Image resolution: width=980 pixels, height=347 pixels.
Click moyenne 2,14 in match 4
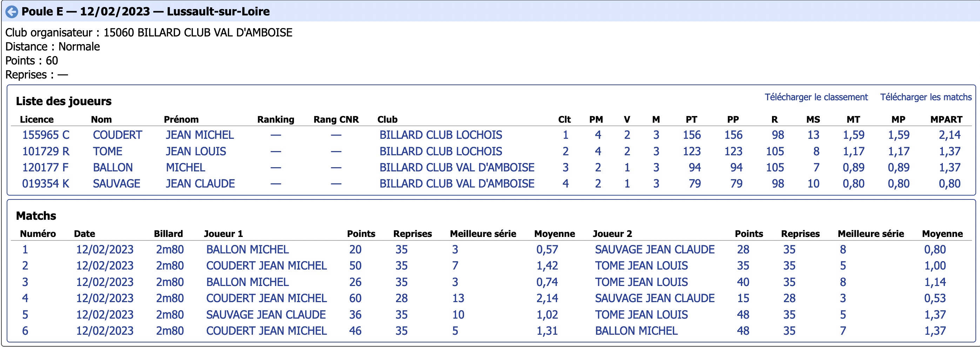click(547, 298)
